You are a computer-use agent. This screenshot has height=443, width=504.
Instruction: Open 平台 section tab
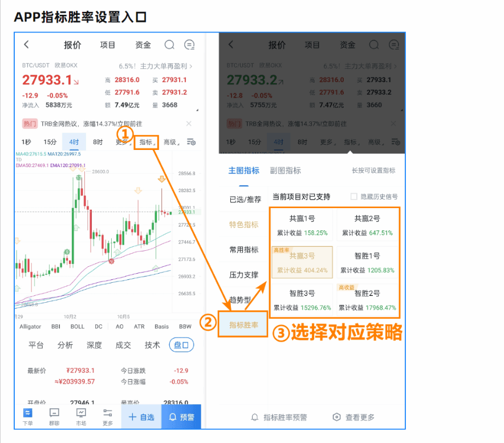pyautogui.click(x=36, y=345)
